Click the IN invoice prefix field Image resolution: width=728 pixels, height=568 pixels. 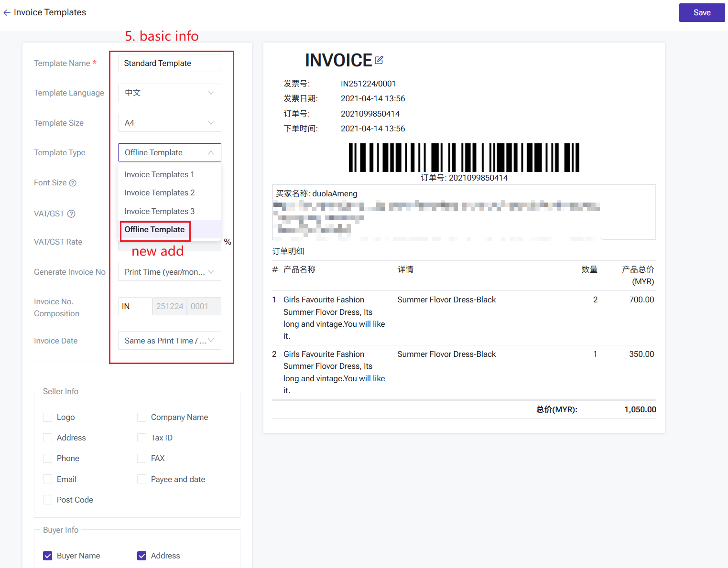click(x=135, y=306)
